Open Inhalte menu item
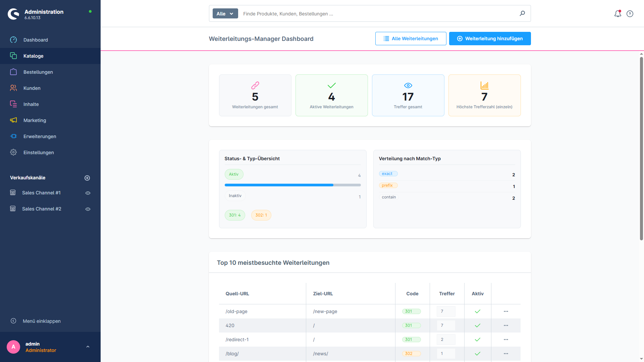 [x=50, y=104]
